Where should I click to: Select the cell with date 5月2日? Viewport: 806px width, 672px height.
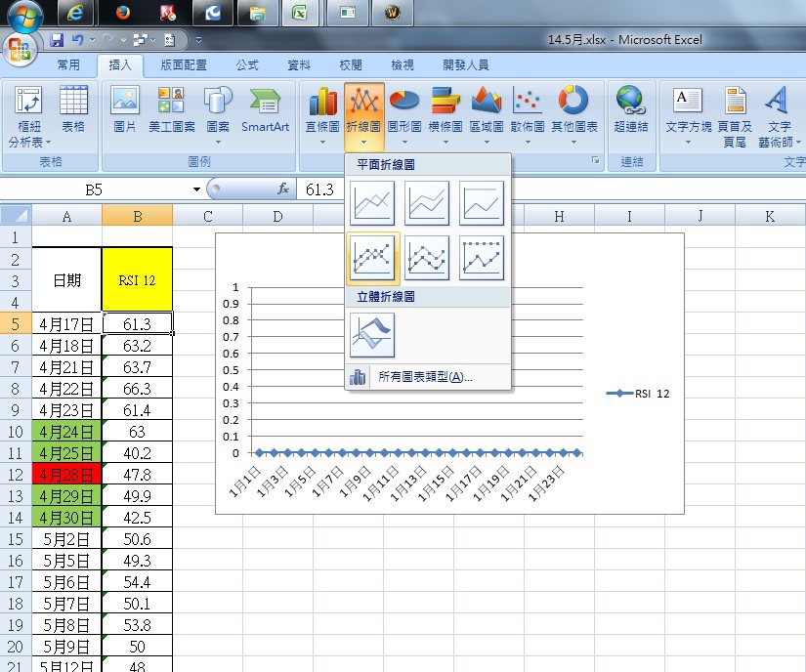pyautogui.click(x=66, y=539)
